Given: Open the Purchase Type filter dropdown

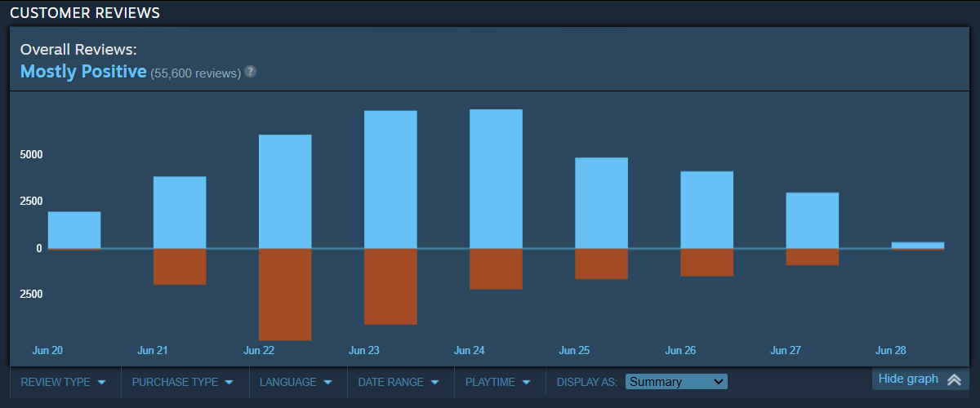Looking at the screenshot, I should coord(183,382).
